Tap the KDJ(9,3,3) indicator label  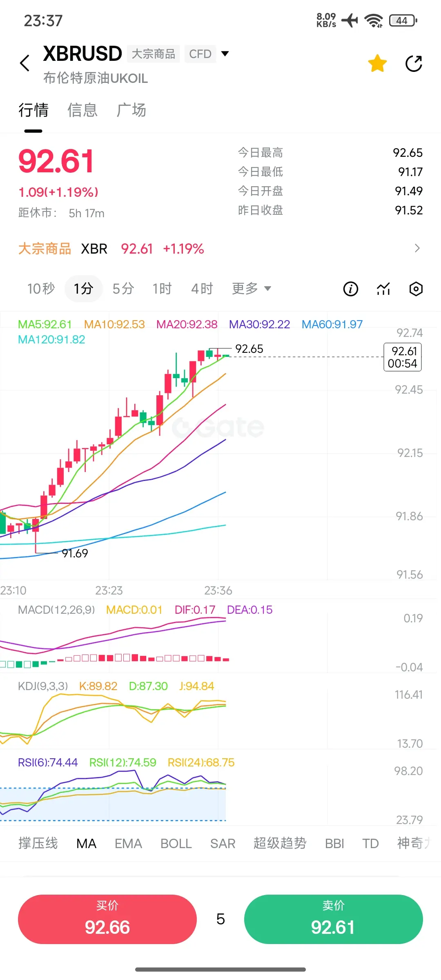tap(43, 686)
